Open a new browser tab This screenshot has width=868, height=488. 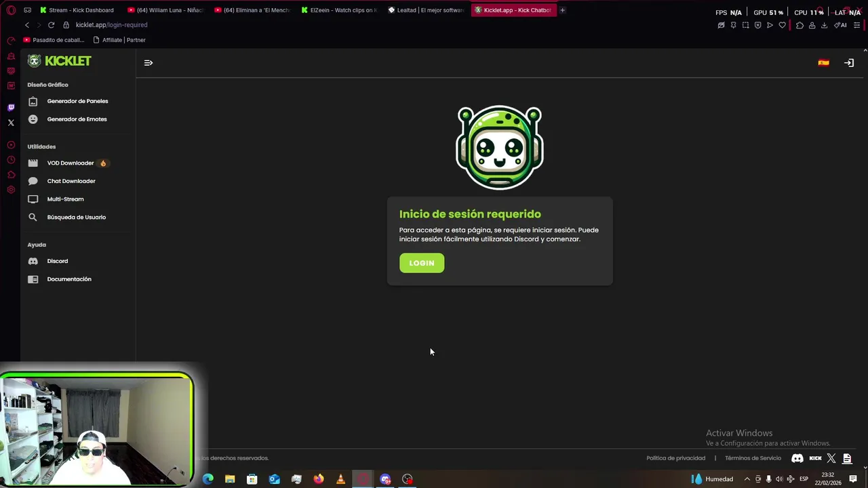[x=562, y=10]
